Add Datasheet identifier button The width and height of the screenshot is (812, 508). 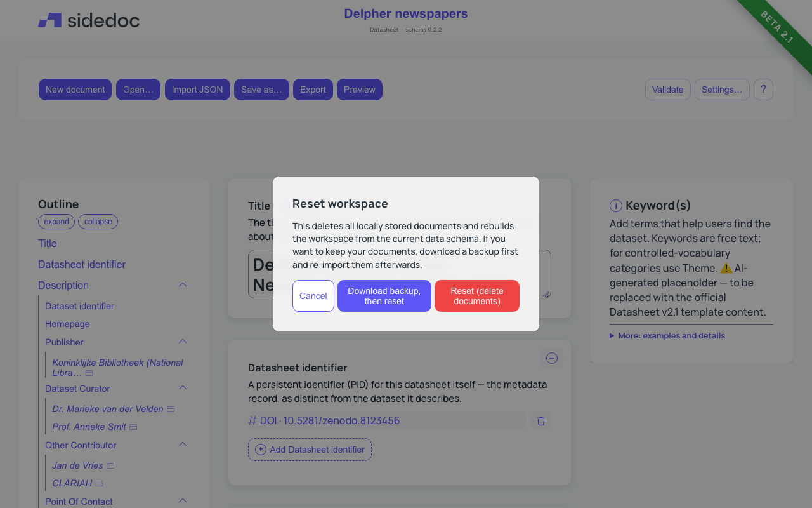click(x=310, y=450)
